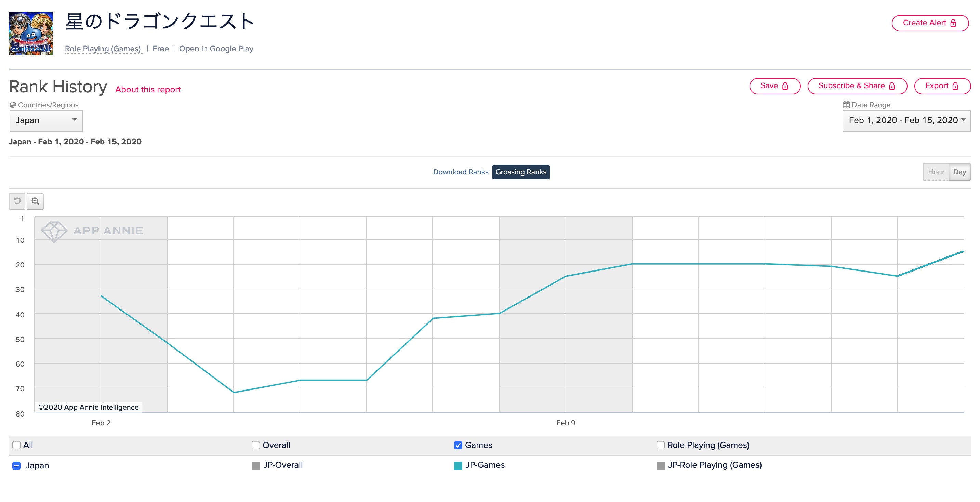Click the app title 星のドラゴンクエスト

(x=160, y=22)
